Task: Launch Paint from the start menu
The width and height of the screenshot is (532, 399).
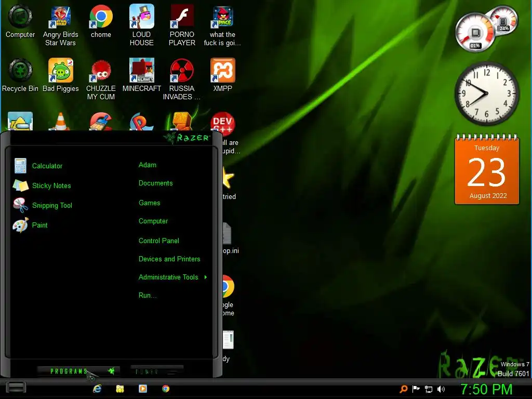Action: (x=30, y=225)
